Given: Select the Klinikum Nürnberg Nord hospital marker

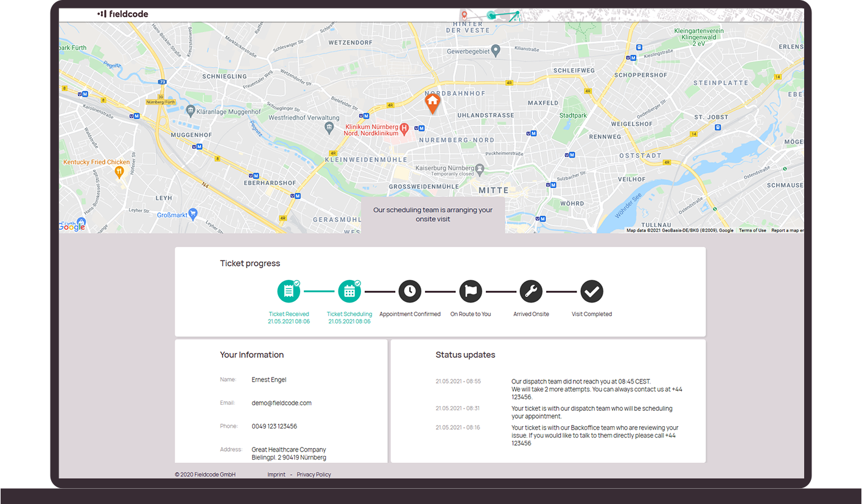Looking at the screenshot, I should point(404,128).
